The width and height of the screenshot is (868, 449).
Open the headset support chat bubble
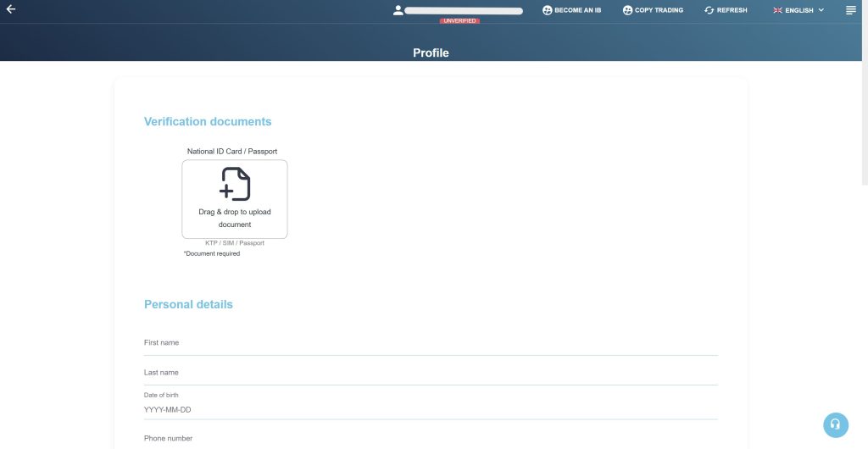pyautogui.click(x=835, y=424)
